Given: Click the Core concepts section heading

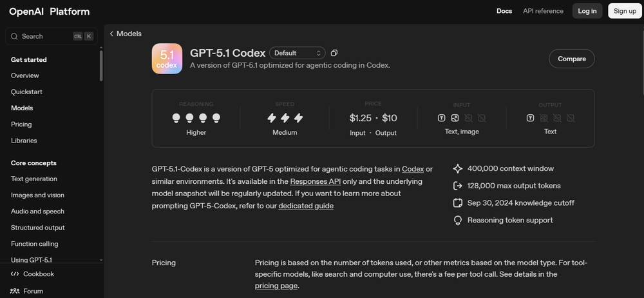Looking at the screenshot, I should click(x=33, y=163).
